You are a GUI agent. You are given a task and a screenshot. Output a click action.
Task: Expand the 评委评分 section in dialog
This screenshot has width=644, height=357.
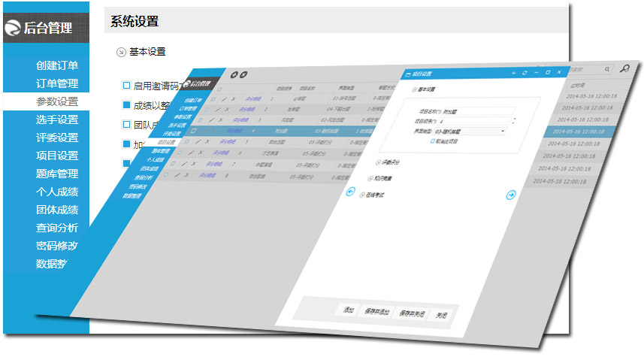tap(378, 162)
